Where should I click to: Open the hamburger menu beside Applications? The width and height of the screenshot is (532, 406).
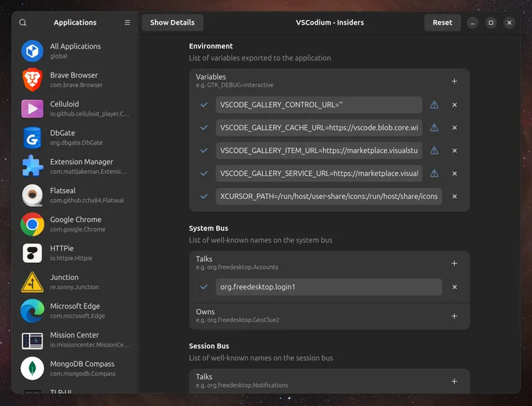tap(127, 23)
